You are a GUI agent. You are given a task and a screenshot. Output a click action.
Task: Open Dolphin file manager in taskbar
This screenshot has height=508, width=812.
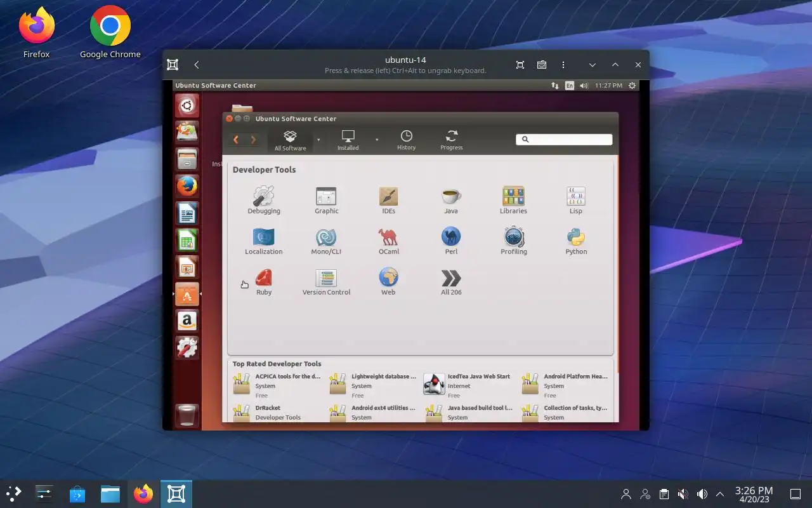pos(110,493)
